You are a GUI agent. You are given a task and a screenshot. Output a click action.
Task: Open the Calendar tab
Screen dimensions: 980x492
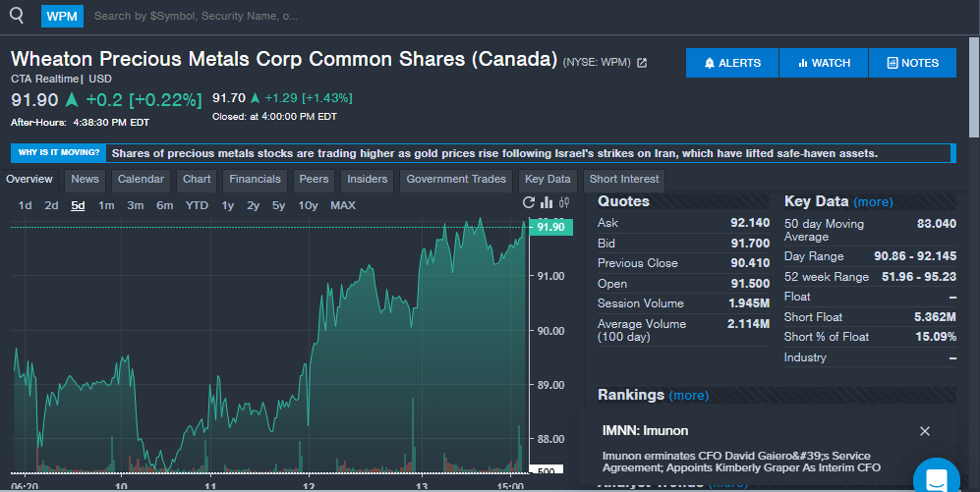141,179
